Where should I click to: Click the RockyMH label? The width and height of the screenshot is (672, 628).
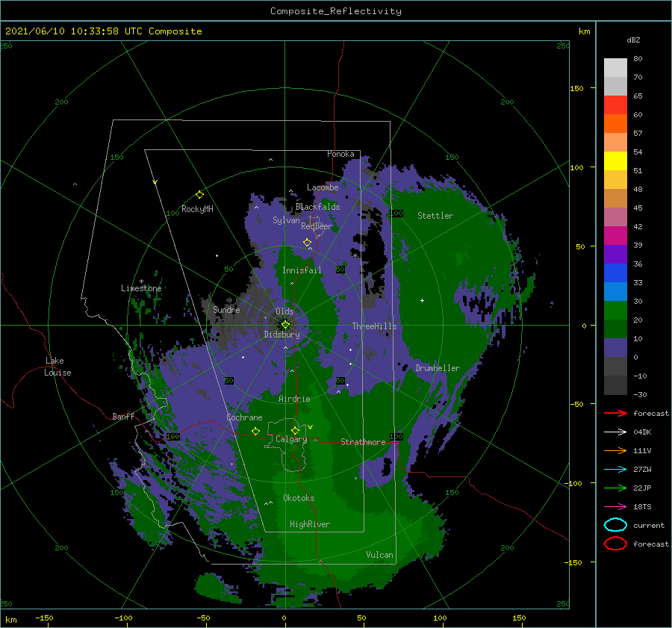point(197,209)
